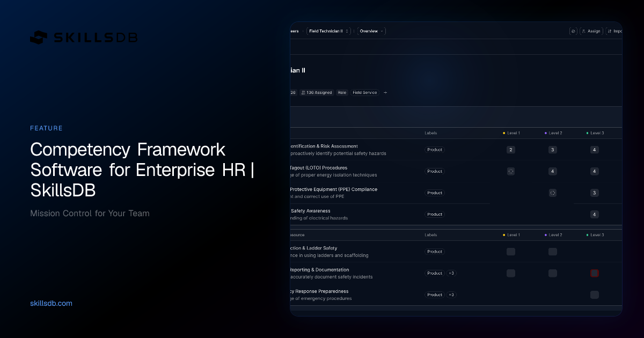Click the Level 1 header above Ladder Safety
The width and height of the screenshot is (644, 338).
point(511,235)
